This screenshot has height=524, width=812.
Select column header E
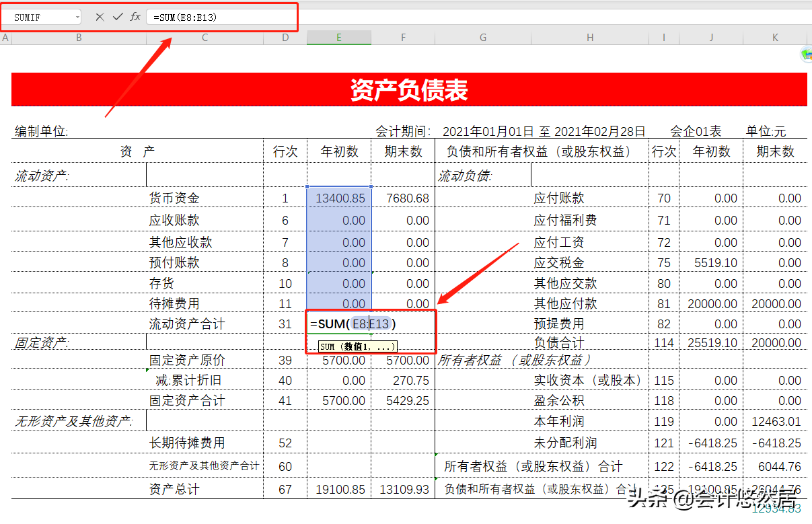coord(338,38)
